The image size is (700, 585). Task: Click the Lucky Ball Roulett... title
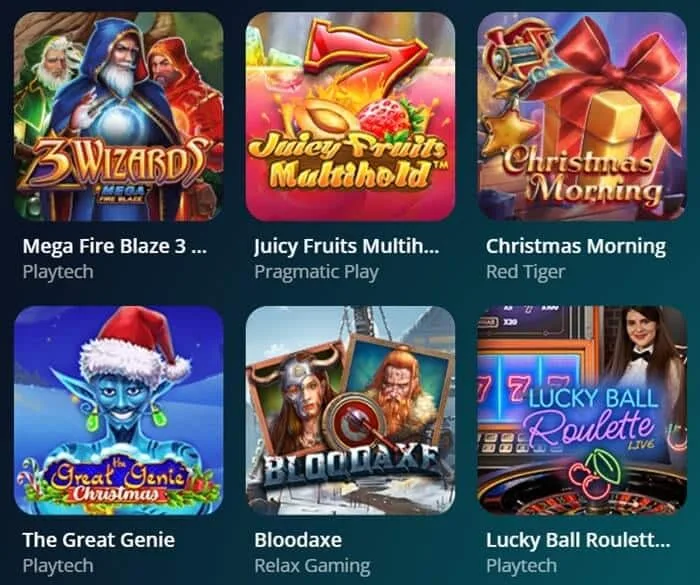point(578,540)
